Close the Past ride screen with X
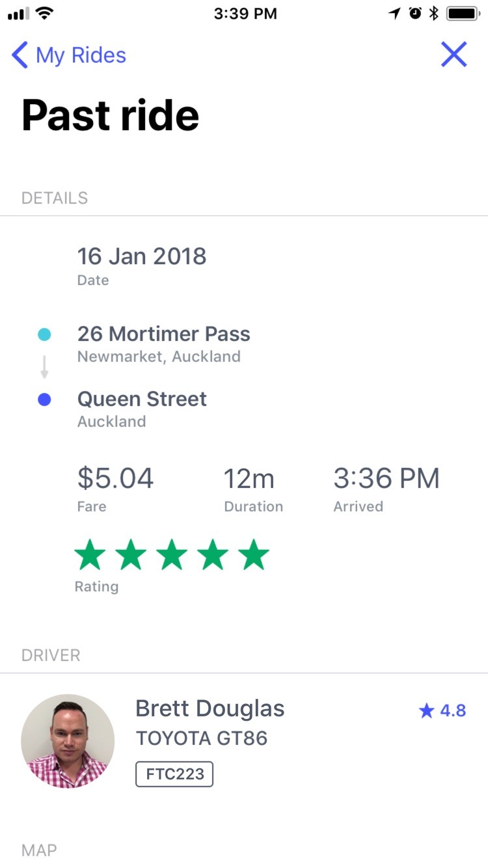The height and width of the screenshot is (868, 488). 454,55
